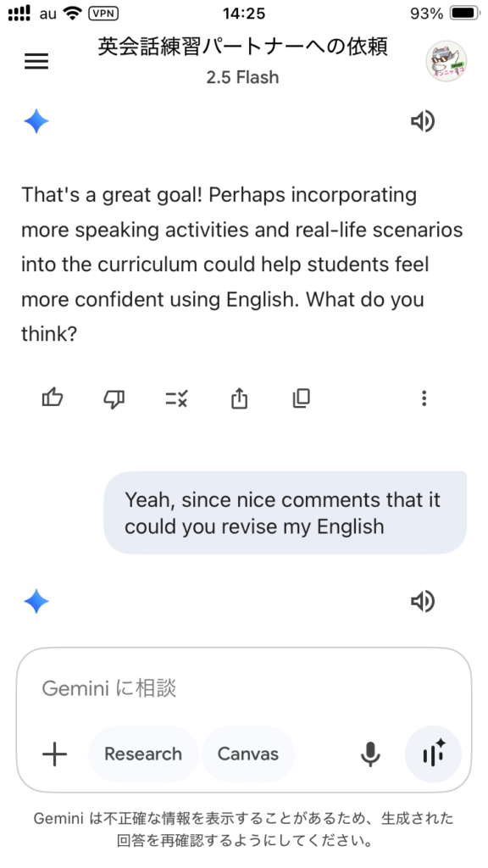Share the response via share icon
Viewport: 488px width, 868px height.
(x=239, y=398)
